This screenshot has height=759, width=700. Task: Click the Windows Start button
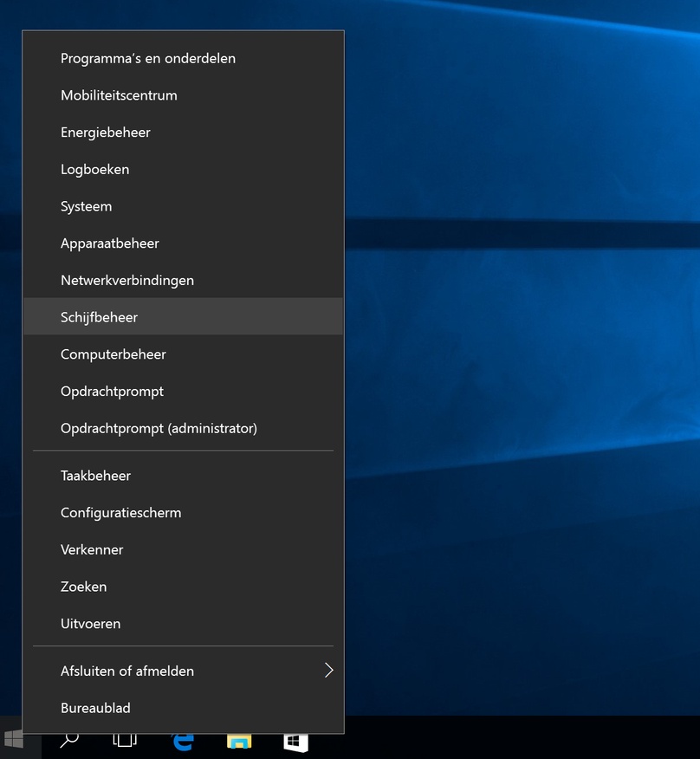point(15,740)
